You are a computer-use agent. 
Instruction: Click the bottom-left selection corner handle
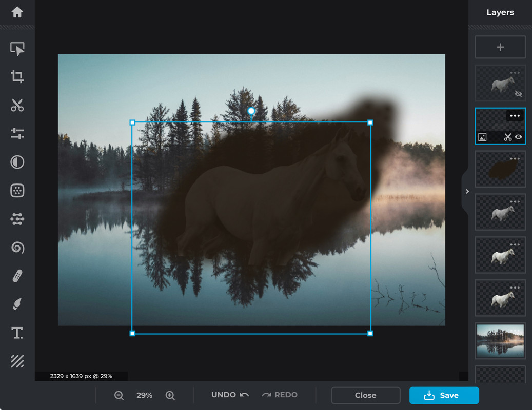coord(133,334)
